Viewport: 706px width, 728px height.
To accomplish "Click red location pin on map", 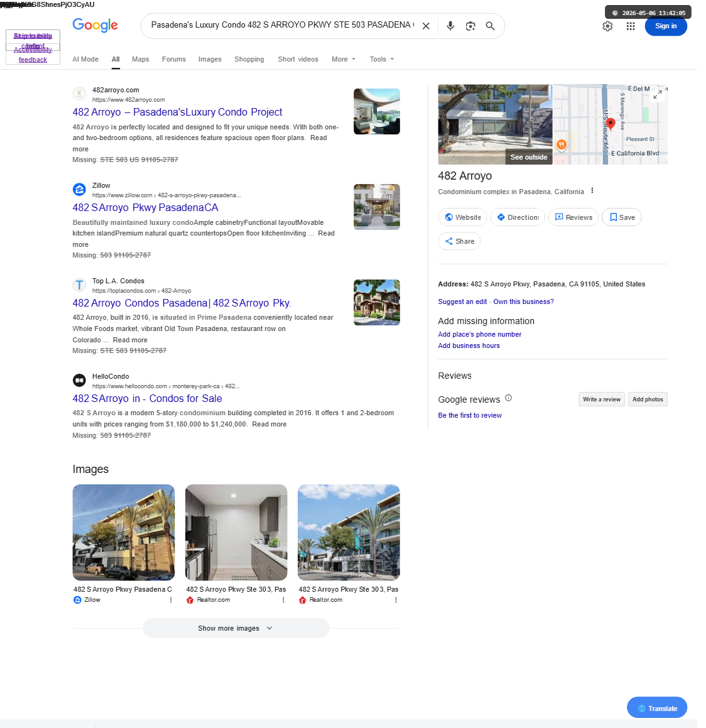I will 611,124.
